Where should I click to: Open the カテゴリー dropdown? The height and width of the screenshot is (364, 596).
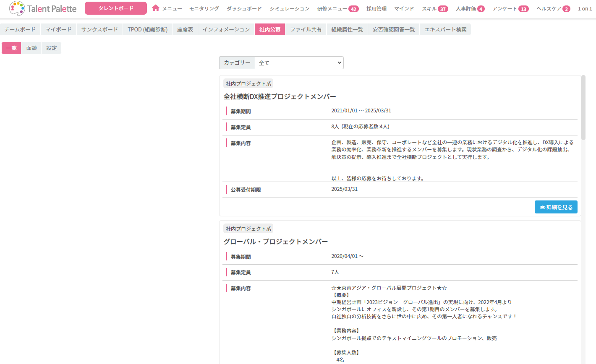(299, 63)
